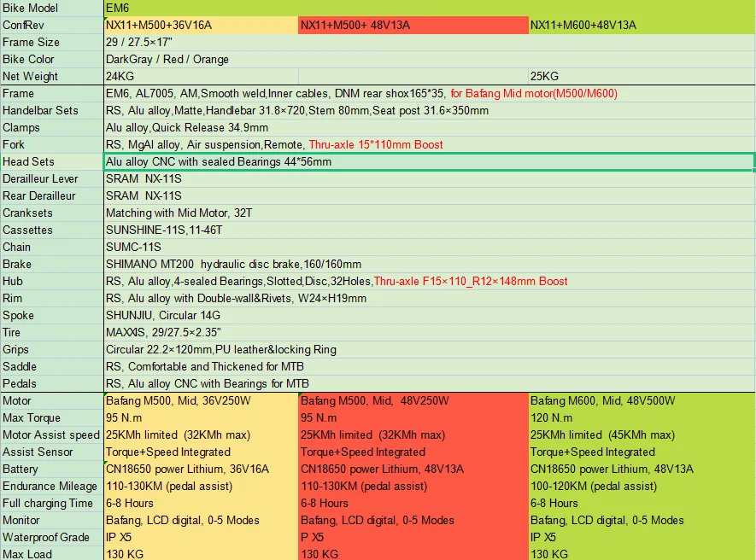The width and height of the screenshot is (756, 560).
Task: Select the Rear Derailleur SRAM NX-11S cell
Action: point(430,195)
